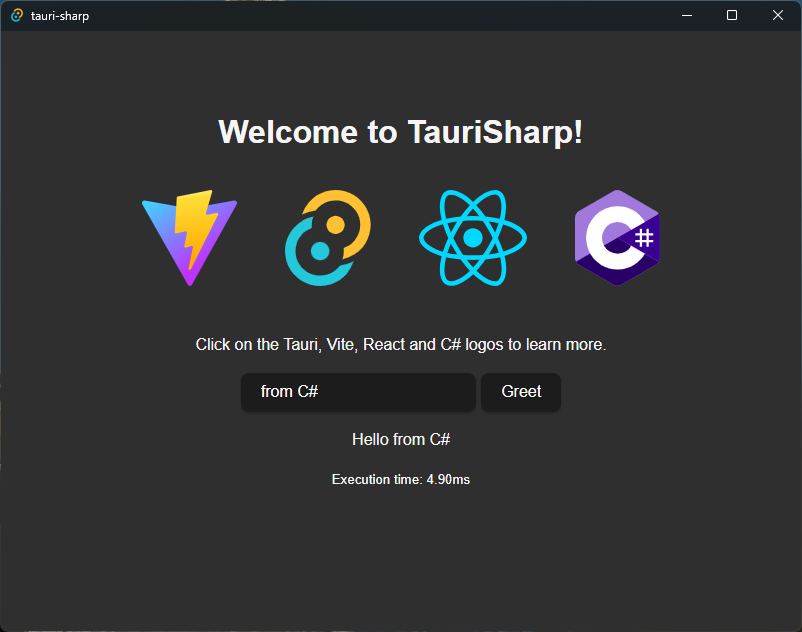The height and width of the screenshot is (632, 802).
Task: Open the React atom logo link
Action: pos(473,238)
